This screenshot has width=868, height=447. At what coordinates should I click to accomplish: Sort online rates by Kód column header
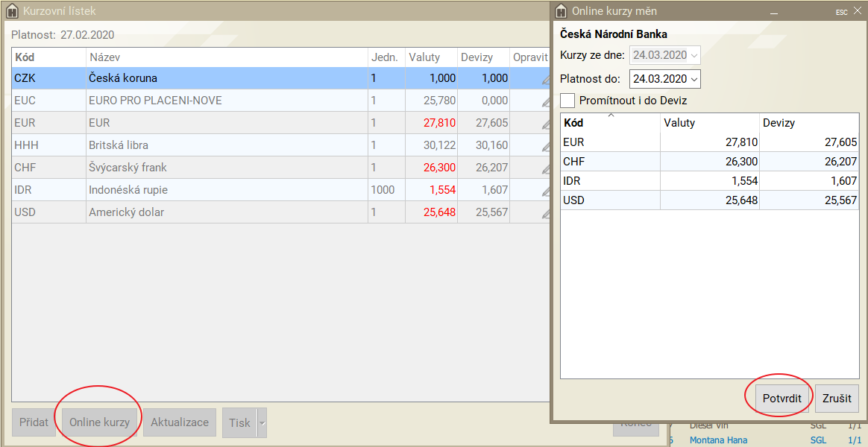(610, 123)
